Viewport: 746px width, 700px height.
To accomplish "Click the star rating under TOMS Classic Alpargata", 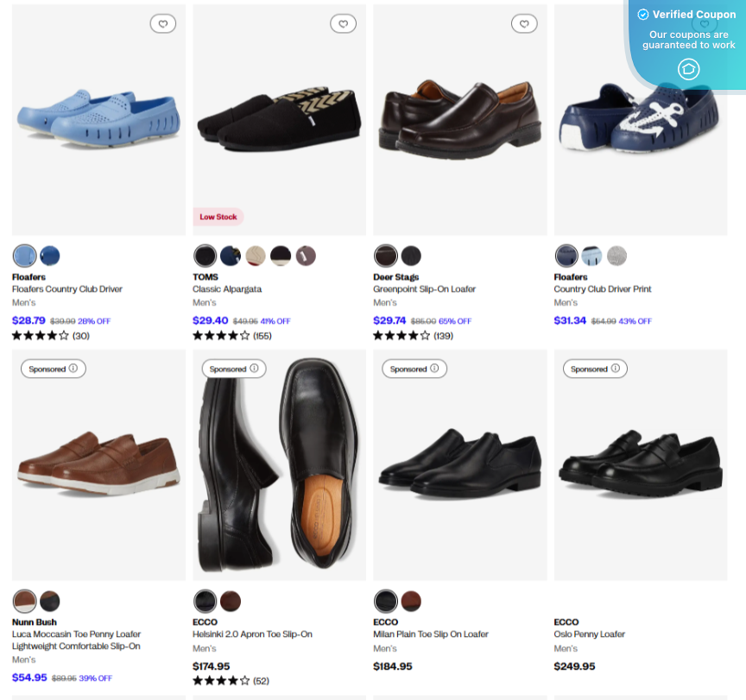I will coord(221,336).
